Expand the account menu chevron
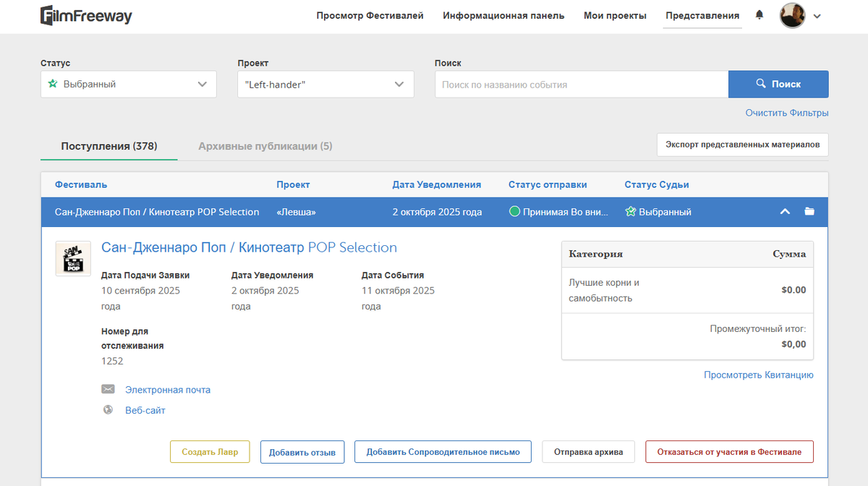Image resolution: width=868 pixels, height=486 pixels. tap(817, 16)
